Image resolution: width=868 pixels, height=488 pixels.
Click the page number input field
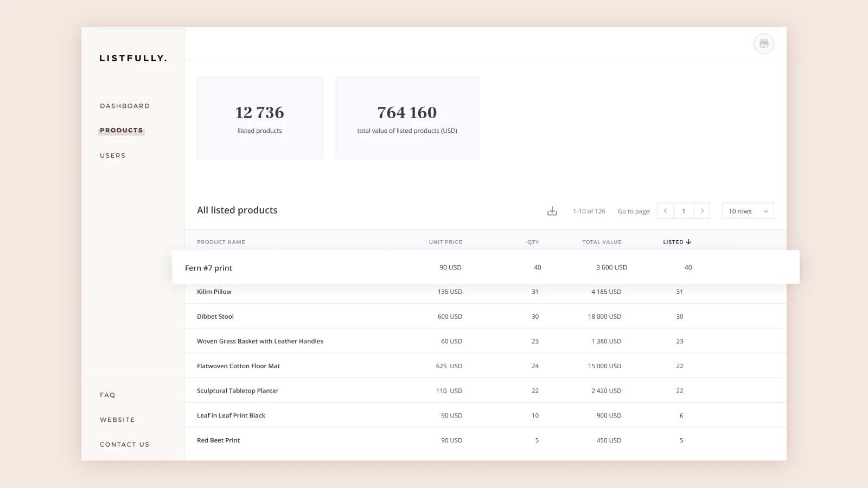(684, 211)
